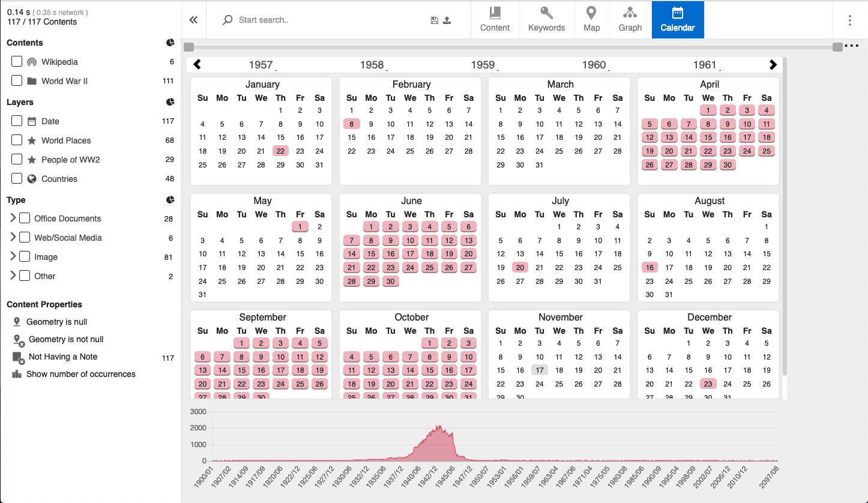Jump to year 1957

[261, 65]
